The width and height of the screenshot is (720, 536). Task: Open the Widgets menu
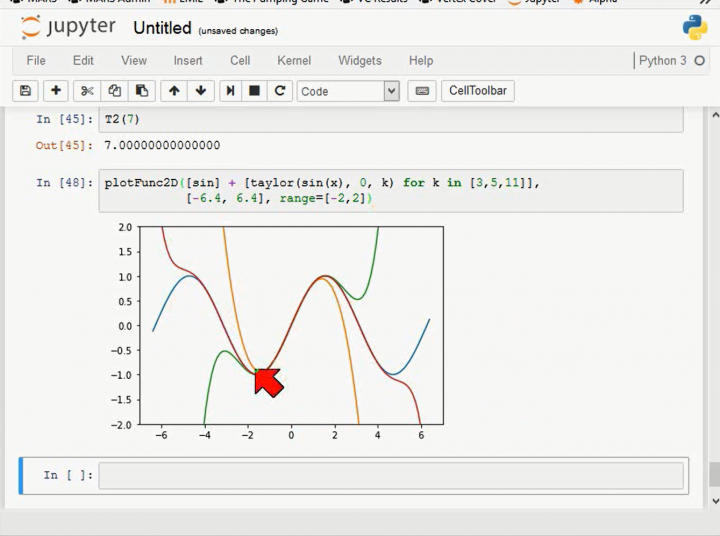click(x=360, y=61)
